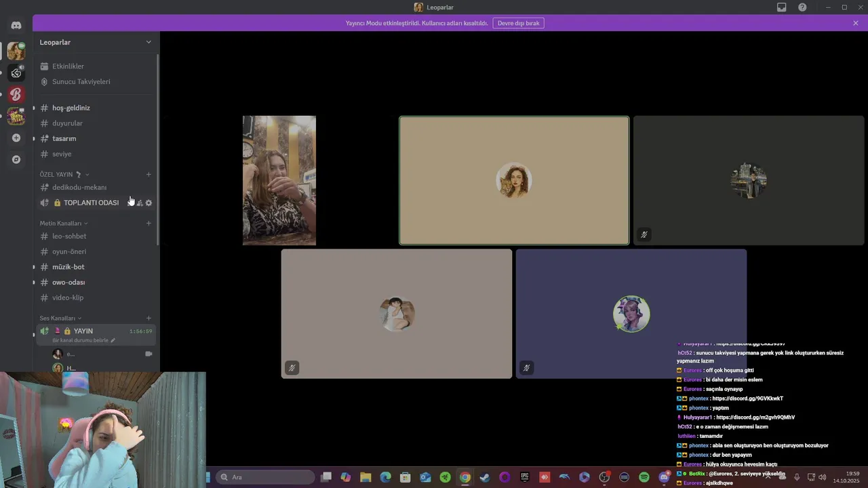868x488 pixels.
Task: Select the Leoparlar server avatar icon
Action: coord(16,51)
